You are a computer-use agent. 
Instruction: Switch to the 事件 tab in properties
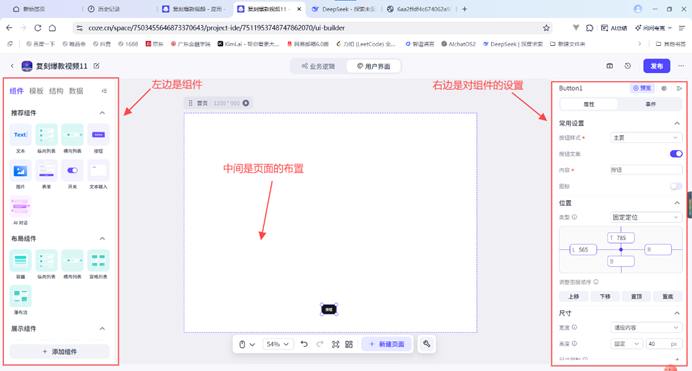[651, 104]
